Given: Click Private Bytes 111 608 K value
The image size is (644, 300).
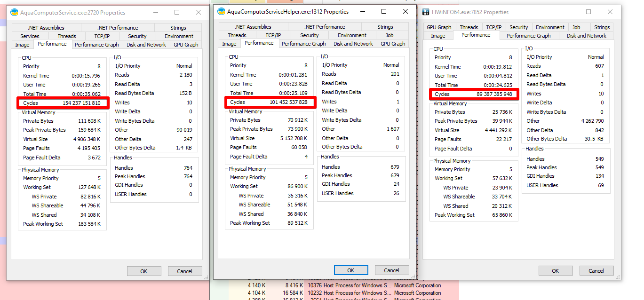Looking at the screenshot, I should coord(89,121).
